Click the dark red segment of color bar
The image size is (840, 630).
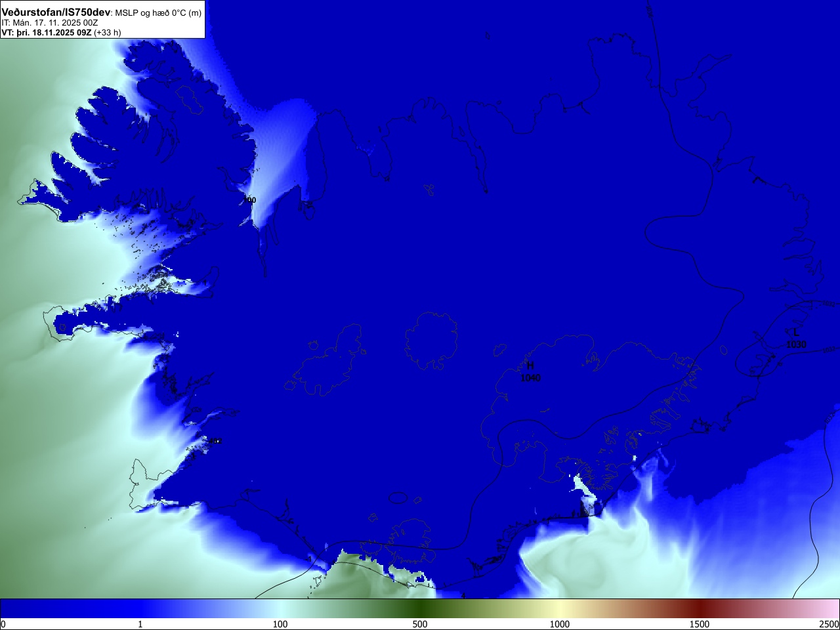[700, 608]
